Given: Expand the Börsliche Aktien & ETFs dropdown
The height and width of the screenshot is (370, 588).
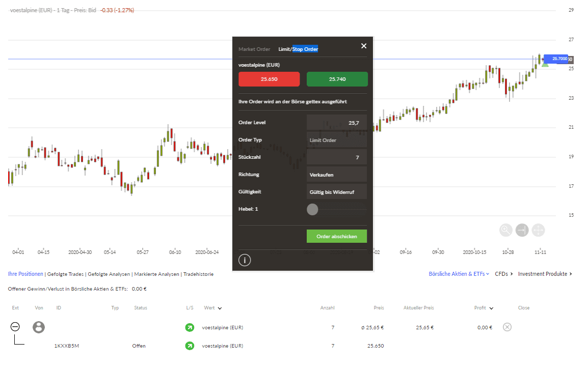Looking at the screenshot, I should tap(459, 274).
